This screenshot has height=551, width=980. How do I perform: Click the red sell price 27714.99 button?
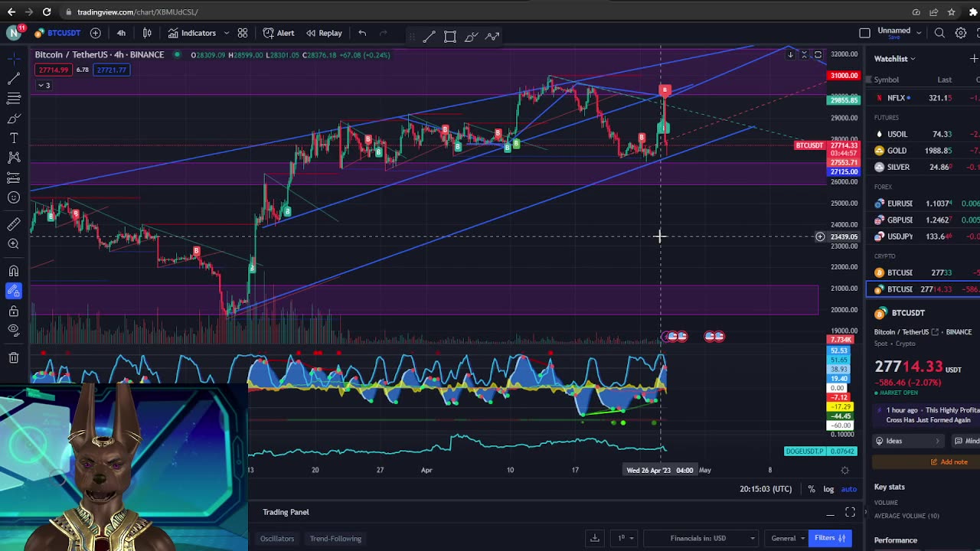click(x=52, y=70)
